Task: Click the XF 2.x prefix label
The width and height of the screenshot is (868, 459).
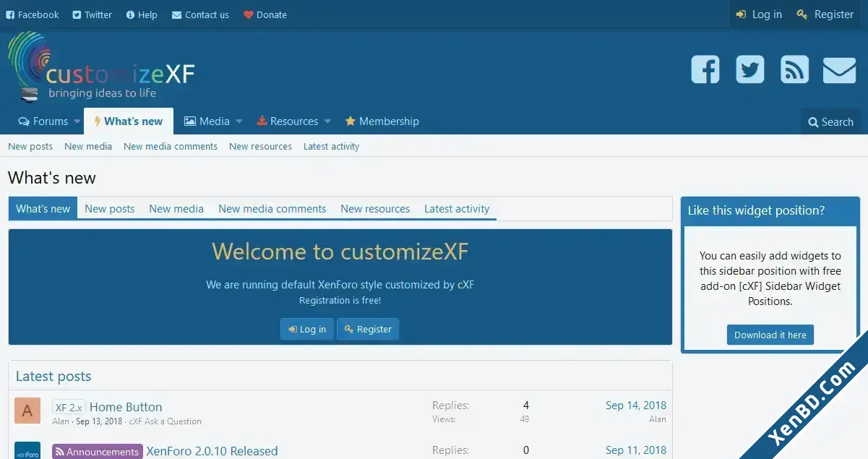Action: point(69,407)
